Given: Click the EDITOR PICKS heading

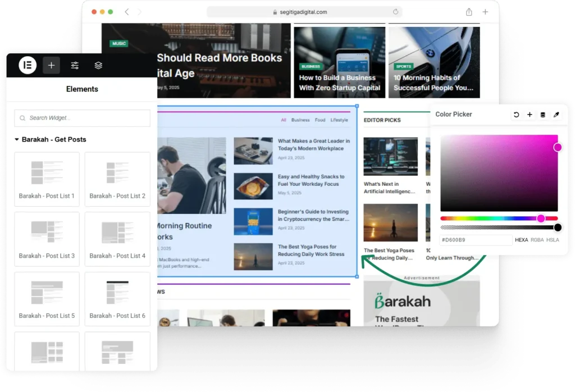Looking at the screenshot, I should (382, 120).
